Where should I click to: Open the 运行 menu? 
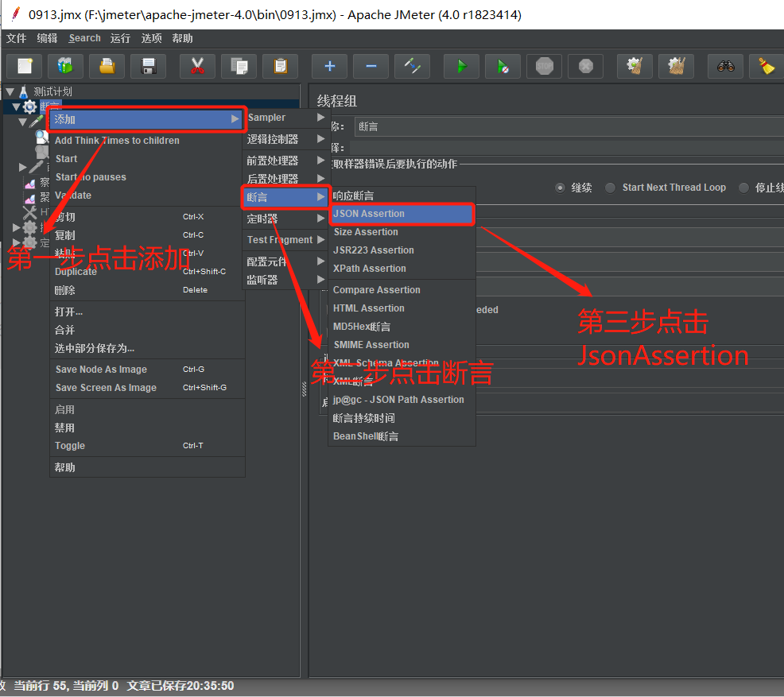(120, 38)
